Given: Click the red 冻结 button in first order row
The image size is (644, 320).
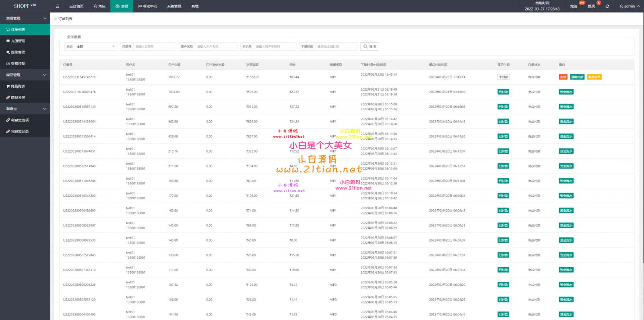Looking at the screenshot, I should (563, 77).
